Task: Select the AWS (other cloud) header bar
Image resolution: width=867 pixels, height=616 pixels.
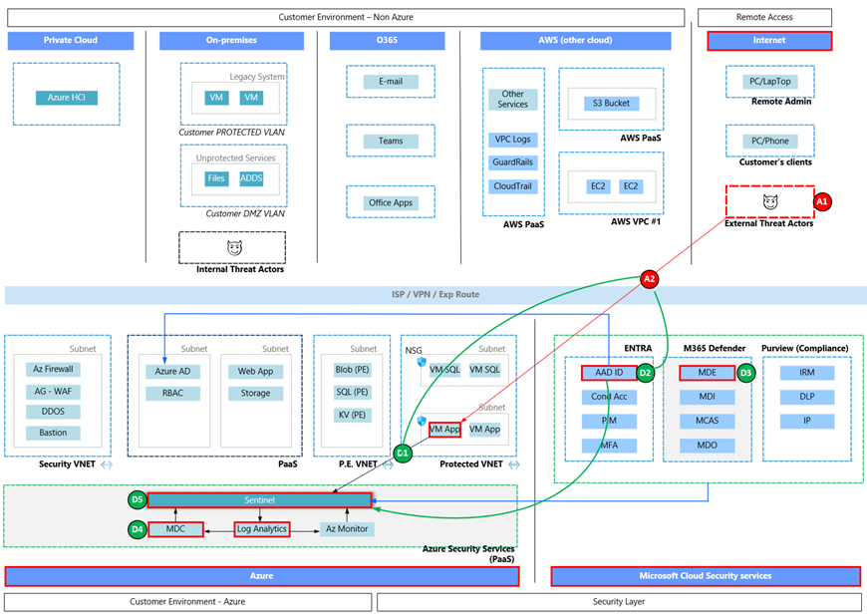Action: point(576,40)
